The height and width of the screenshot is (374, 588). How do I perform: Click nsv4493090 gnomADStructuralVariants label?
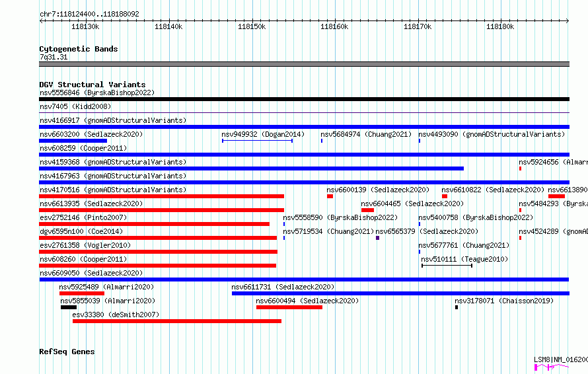pos(492,134)
